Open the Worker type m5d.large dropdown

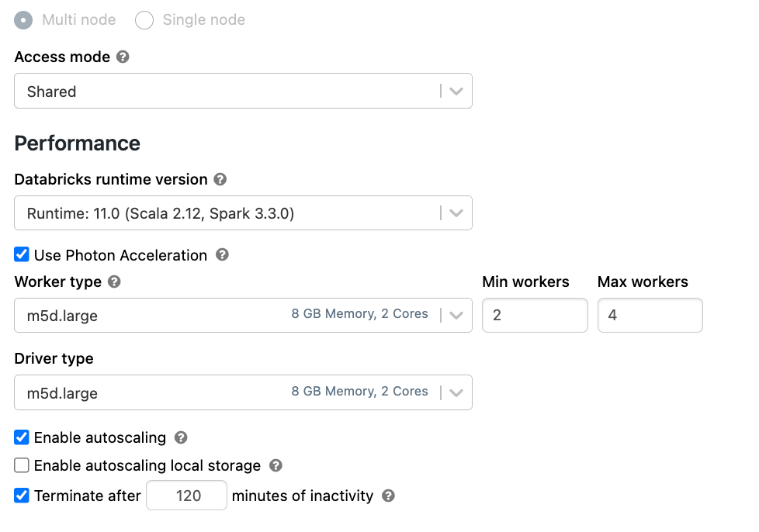click(243, 316)
